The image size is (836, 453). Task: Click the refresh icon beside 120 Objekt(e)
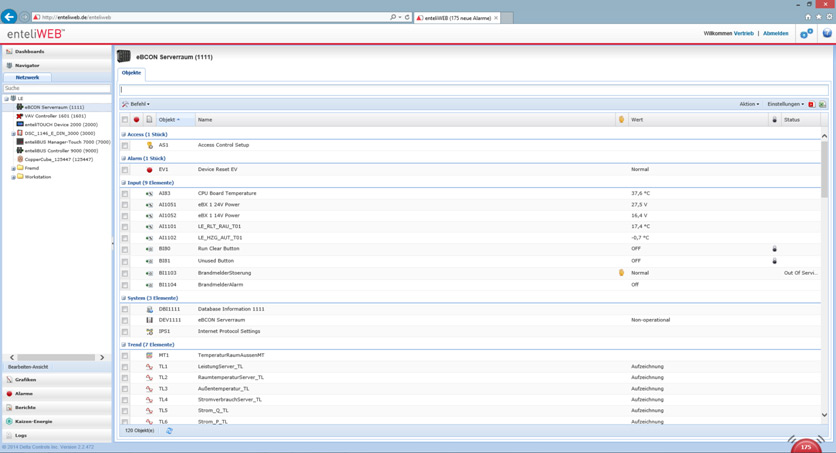point(169,431)
